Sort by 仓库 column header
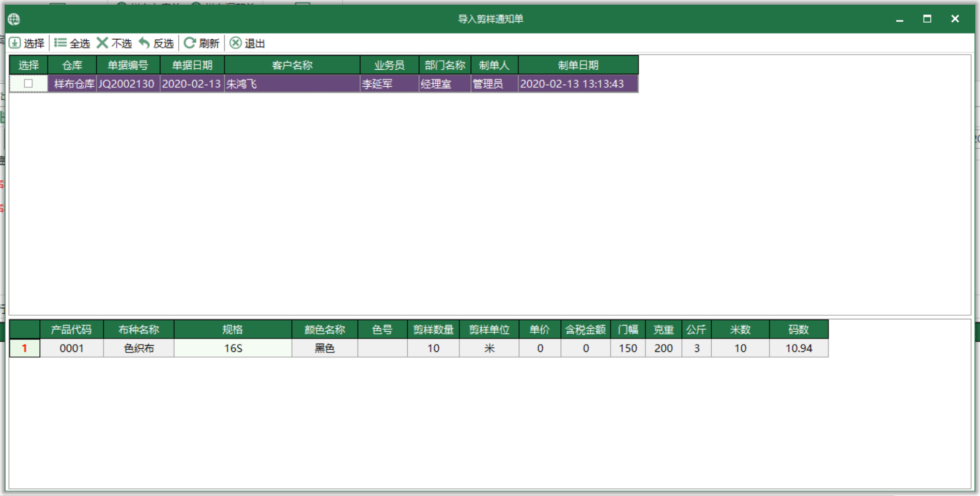The height and width of the screenshot is (496, 980). [x=72, y=65]
